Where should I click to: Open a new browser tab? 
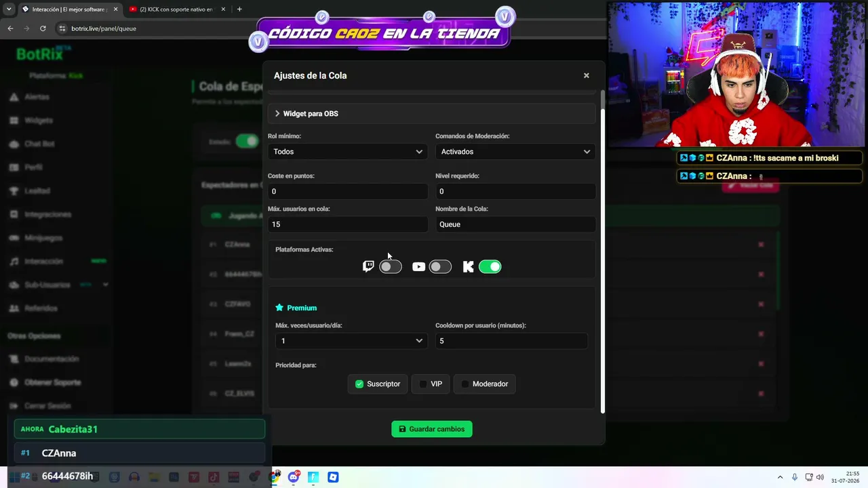(x=239, y=9)
